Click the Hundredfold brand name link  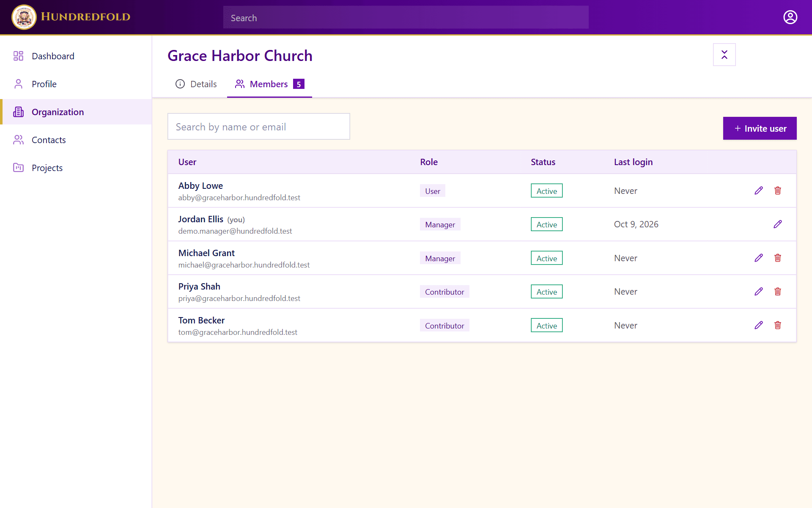85,17
